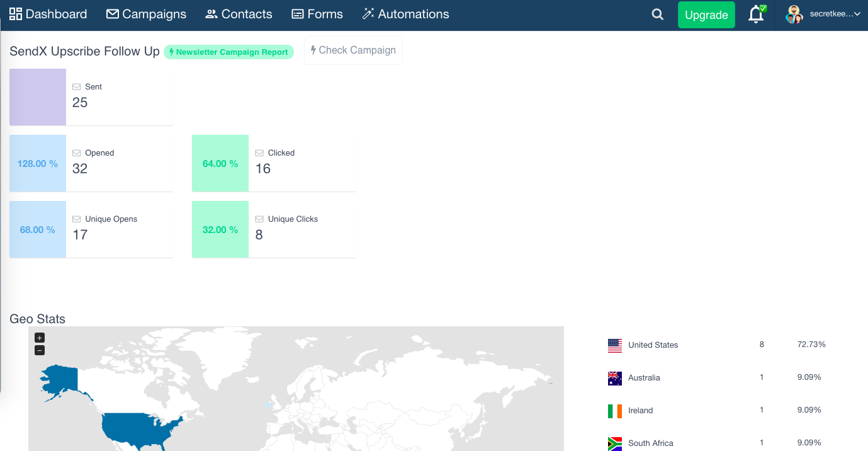Click the Ireland flag icon
Viewport: 868px width, 451px height.
pyautogui.click(x=615, y=411)
